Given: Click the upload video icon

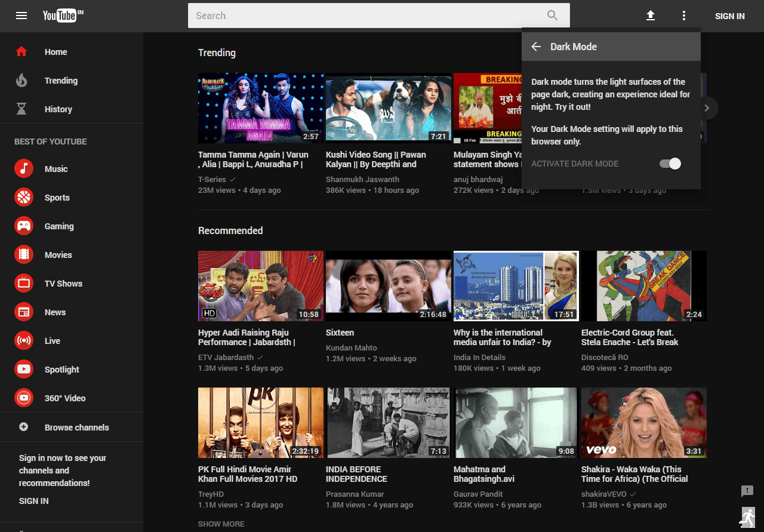Looking at the screenshot, I should tap(651, 16).
